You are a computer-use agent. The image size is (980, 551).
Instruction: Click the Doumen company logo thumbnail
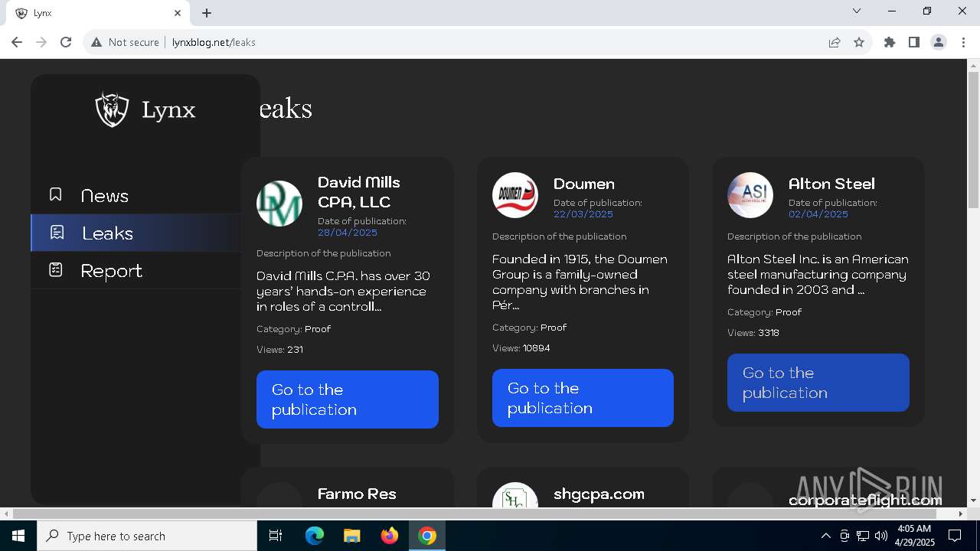click(515, 195)
